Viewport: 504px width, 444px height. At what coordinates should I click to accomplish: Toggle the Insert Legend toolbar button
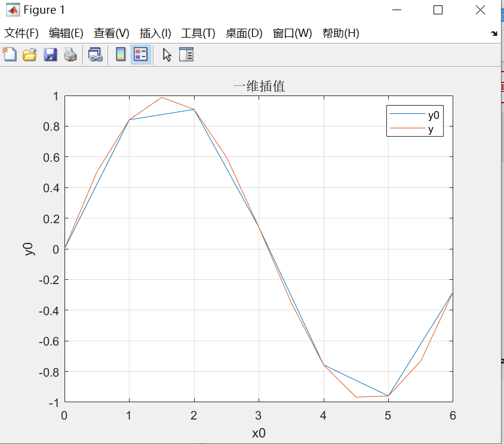click(140, 54)
